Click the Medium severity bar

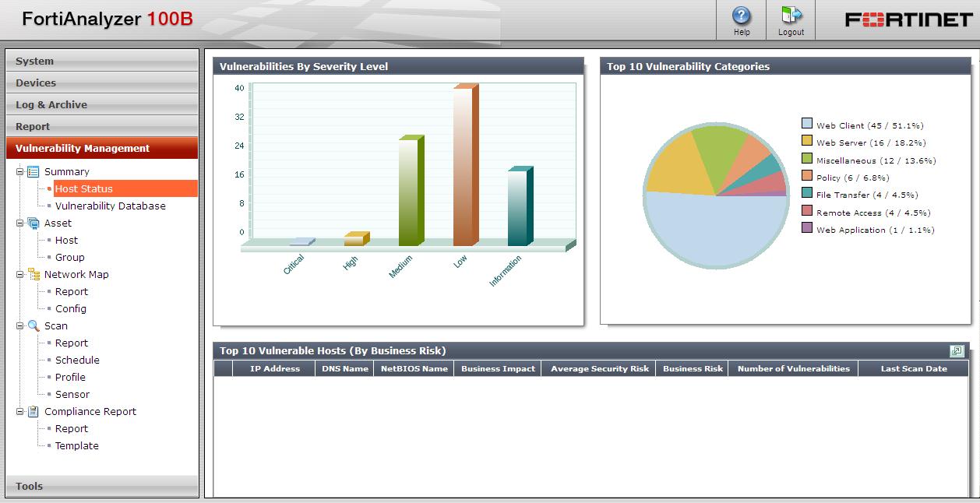411,191
